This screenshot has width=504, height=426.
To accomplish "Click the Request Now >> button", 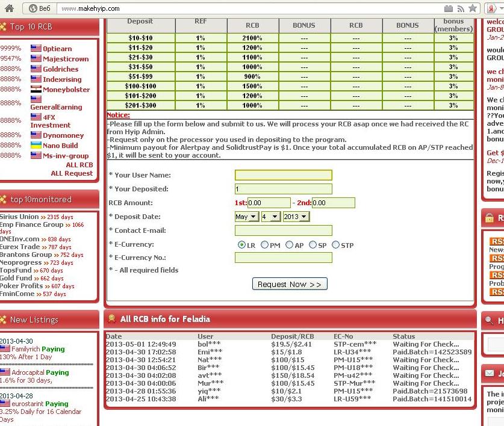I will click(x=290, y=284).
